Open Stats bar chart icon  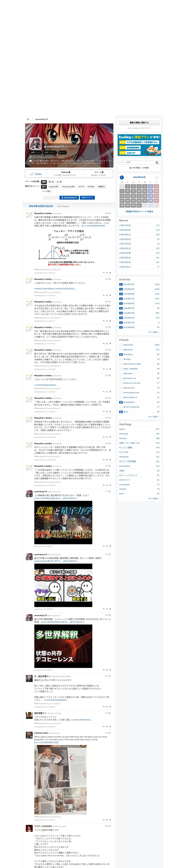pos(31,174)
